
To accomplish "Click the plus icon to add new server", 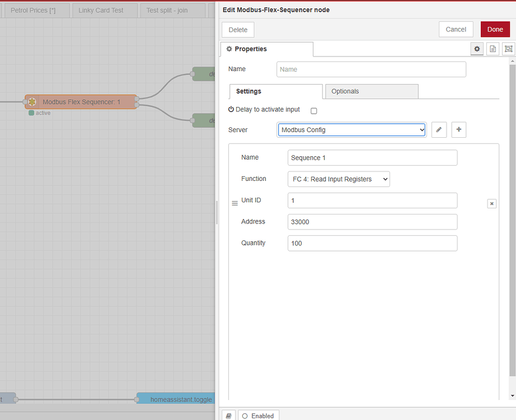I will (458, 129).
